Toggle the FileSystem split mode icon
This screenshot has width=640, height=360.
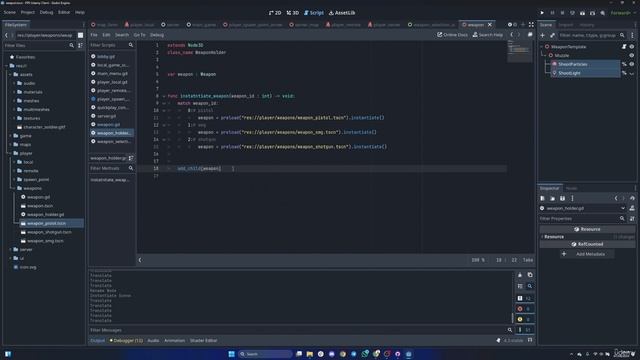[x=80, y=36]
